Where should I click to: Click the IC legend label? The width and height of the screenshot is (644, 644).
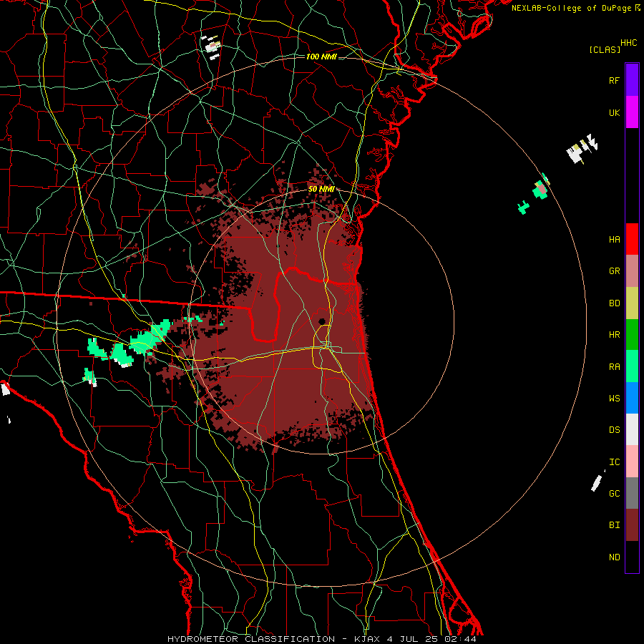(614, 462)
